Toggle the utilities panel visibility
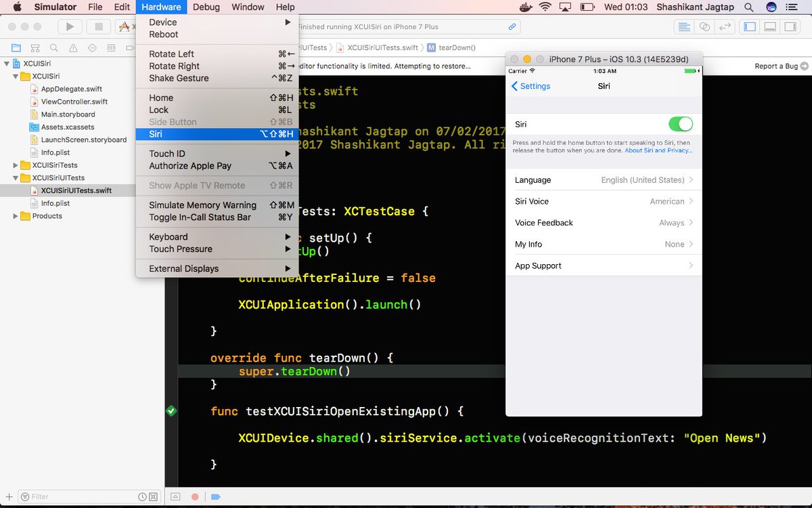This screenshot has width=812, height=508. 790,27
